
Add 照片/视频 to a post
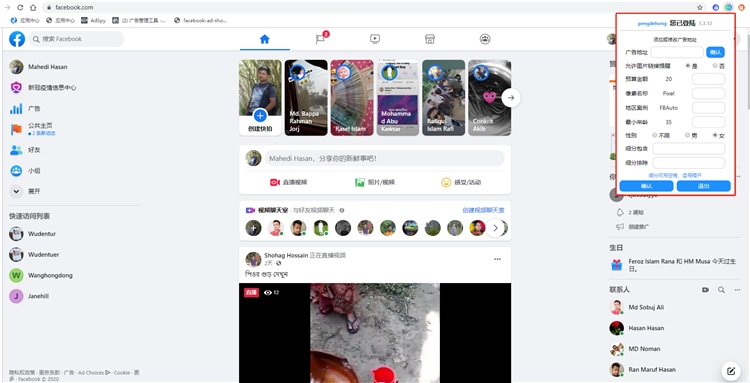point(375,182)
